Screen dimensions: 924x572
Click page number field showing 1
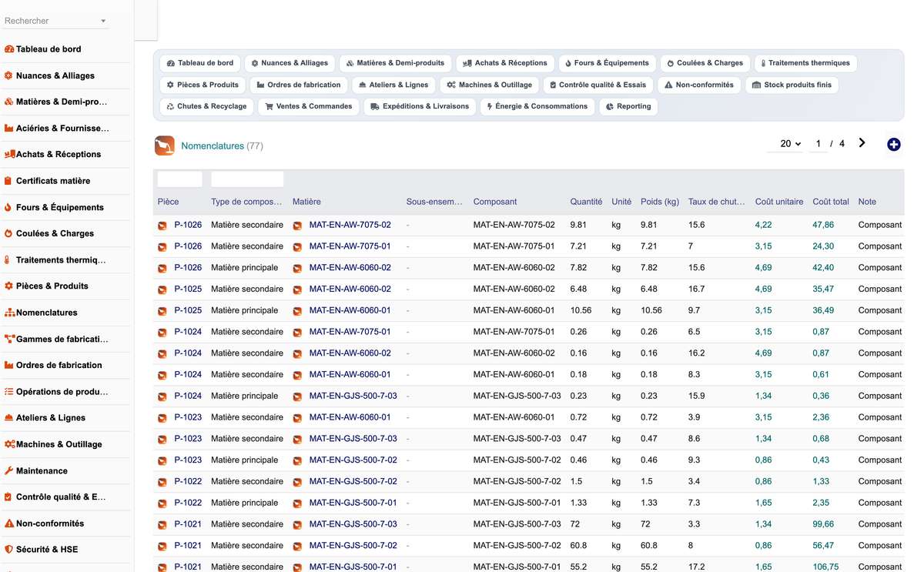(818, 143)
